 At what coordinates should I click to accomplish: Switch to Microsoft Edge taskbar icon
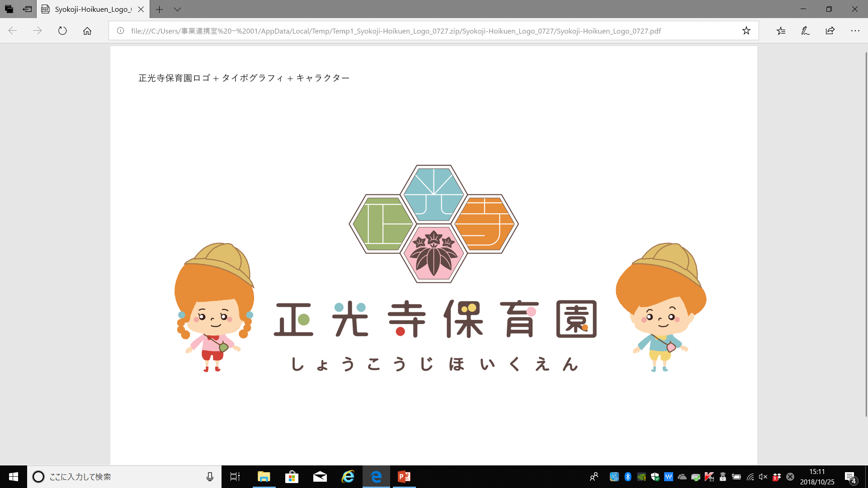[x=376, y=477]
